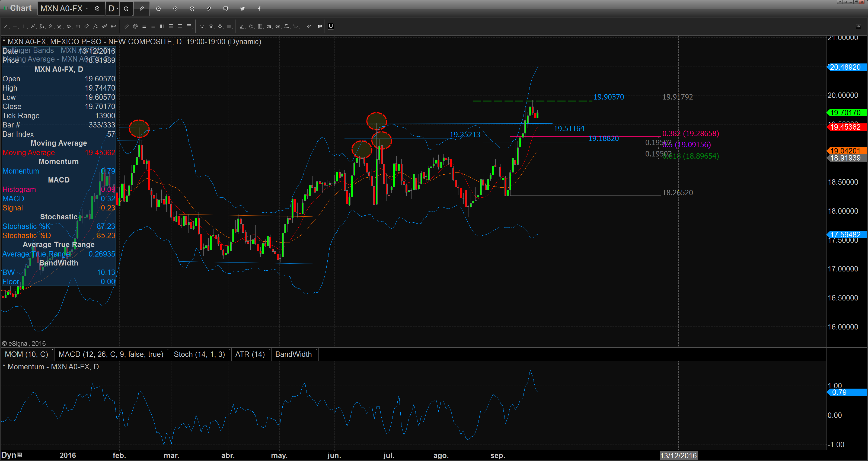Screen dimensions: 868x461
Task: Click the Momentum 0.79 value marker
Action: [847, 392]
